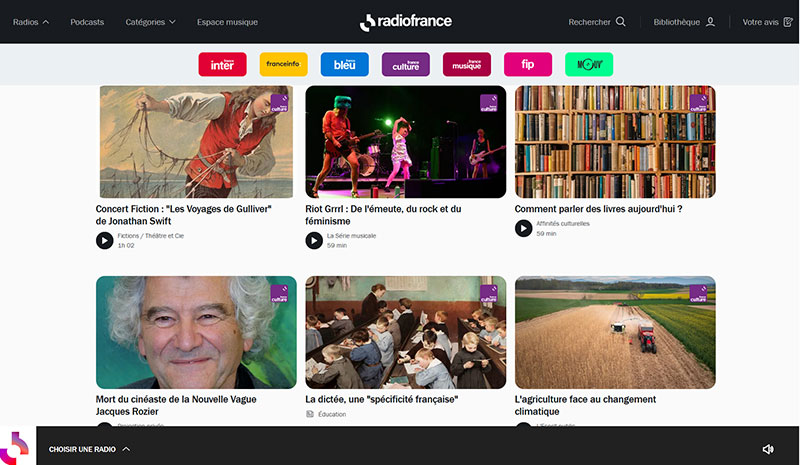Open the Mouv' station logo

click(x=589, y=64)
